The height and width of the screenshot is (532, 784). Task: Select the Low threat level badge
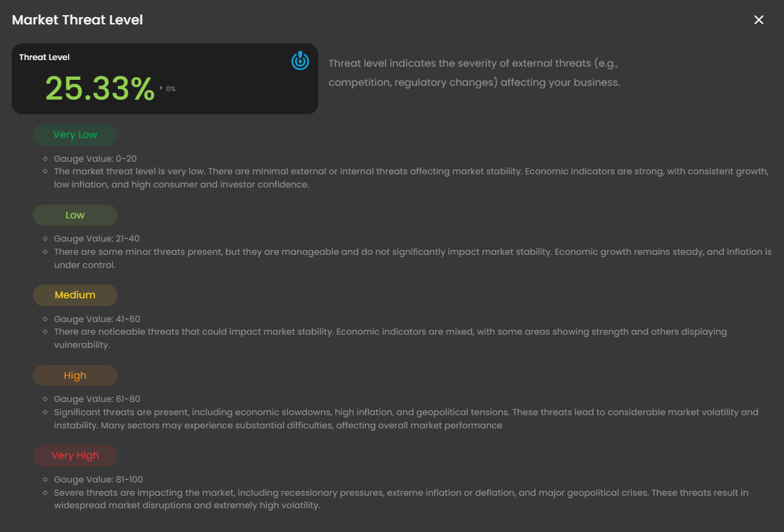[x=75, y=215]
